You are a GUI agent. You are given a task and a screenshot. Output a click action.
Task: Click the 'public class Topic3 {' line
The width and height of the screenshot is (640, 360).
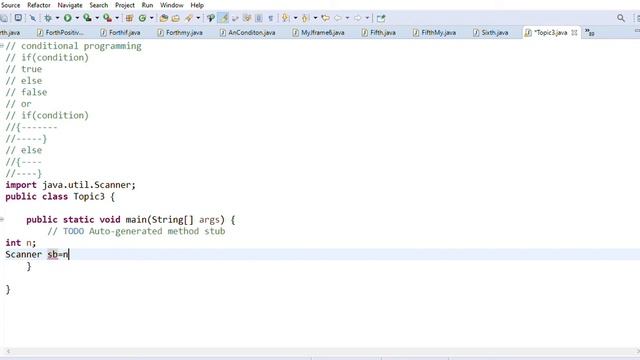coord(60,196)
